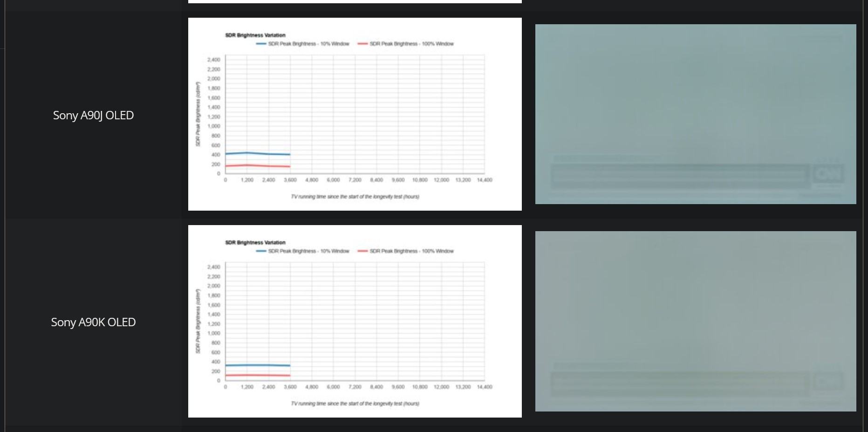Select the 'Sony A90J OLED' label

(93, 115)
